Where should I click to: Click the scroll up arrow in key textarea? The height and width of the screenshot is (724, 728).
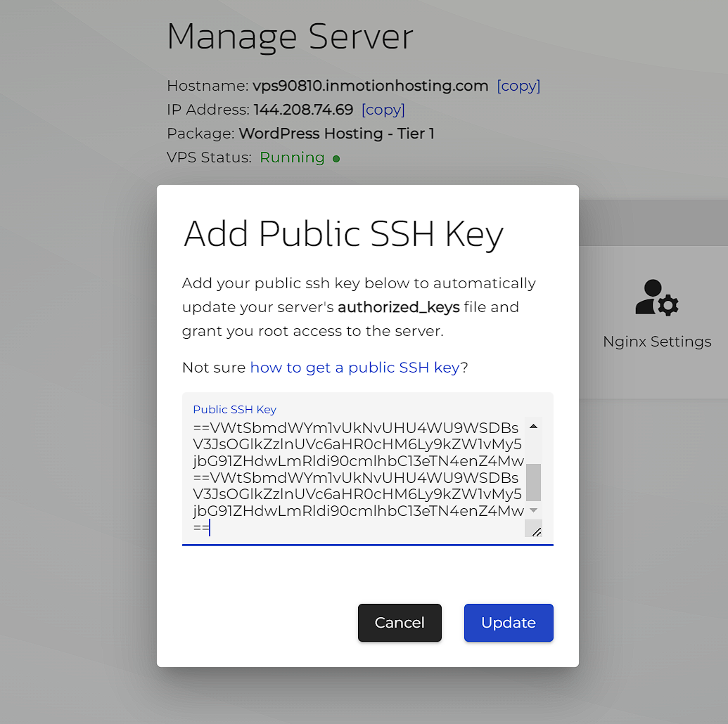[533, 427]
